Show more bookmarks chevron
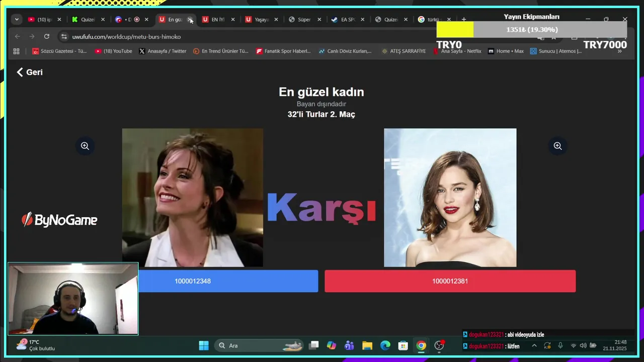Viewport: 644px width, 362px height. pyautogui.click(x=619, y=51)
